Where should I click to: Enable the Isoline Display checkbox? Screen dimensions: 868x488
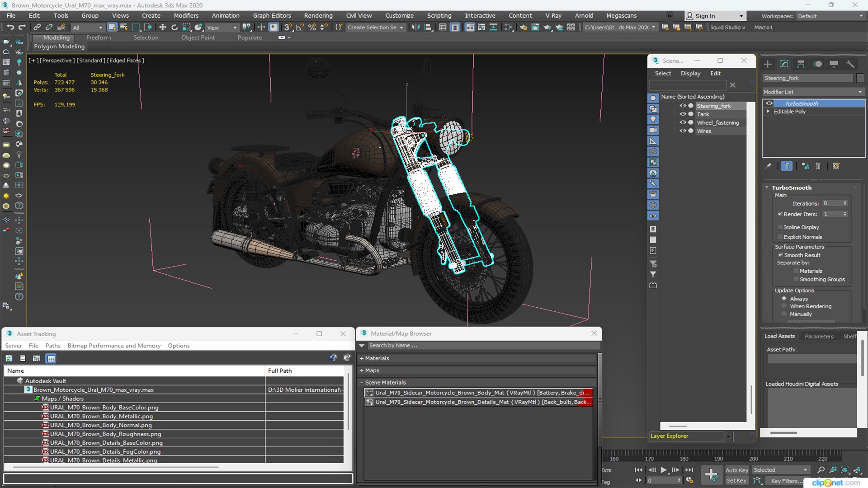coord(780,227)
